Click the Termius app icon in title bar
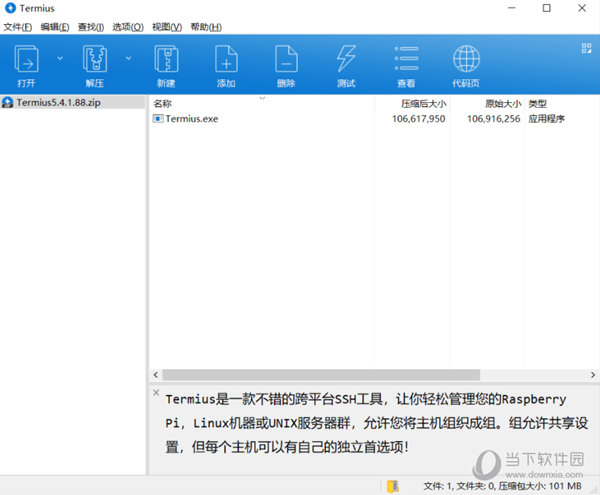 [10, 8]
